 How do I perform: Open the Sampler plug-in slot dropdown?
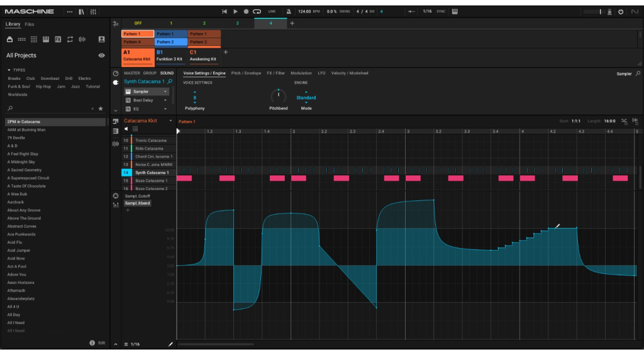(x=165, y=92)
